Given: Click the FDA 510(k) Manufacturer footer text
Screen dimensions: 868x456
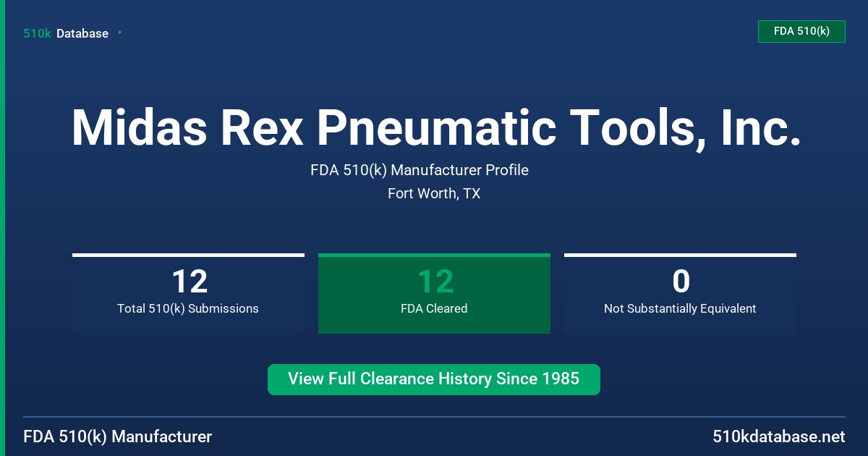Looking at the screenshot, I should tap(118, 436).
